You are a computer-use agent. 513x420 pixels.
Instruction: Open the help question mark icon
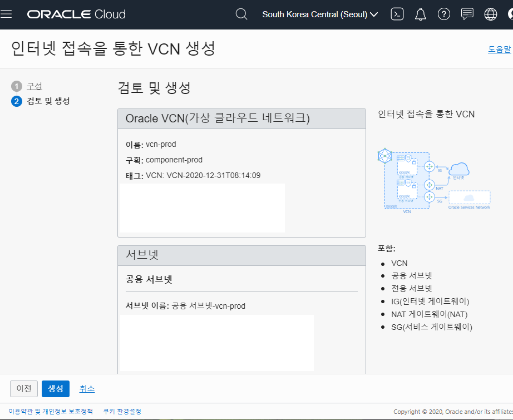[x=443, y=14]
